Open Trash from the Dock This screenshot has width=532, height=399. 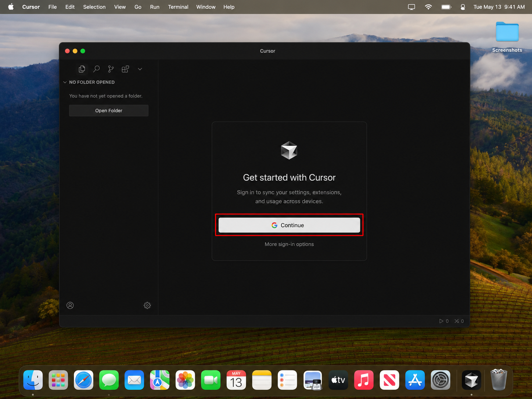499,380
